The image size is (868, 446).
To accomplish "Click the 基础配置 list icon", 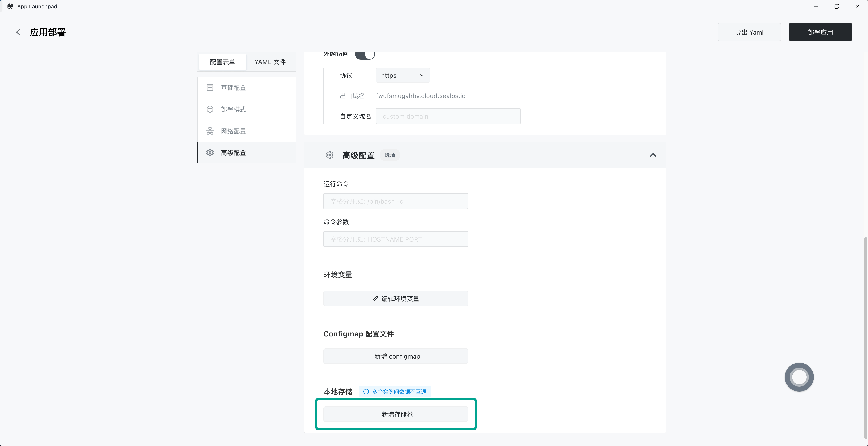I will [210, 88].
